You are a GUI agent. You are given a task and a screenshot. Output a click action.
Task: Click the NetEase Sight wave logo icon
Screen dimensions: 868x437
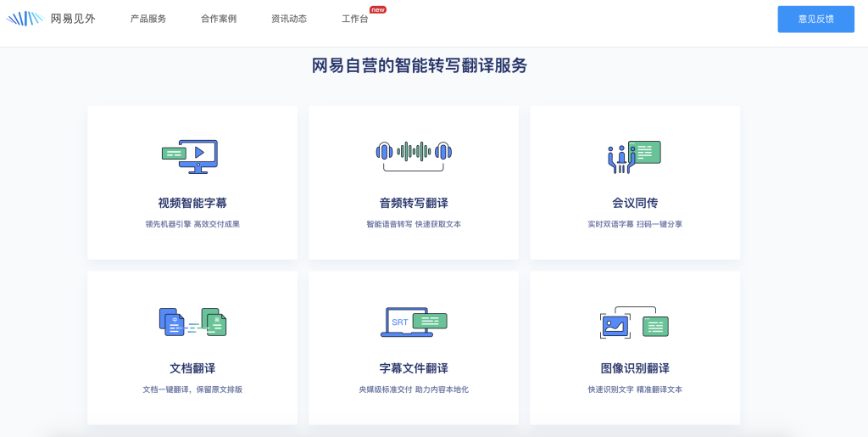coord(25,19)
